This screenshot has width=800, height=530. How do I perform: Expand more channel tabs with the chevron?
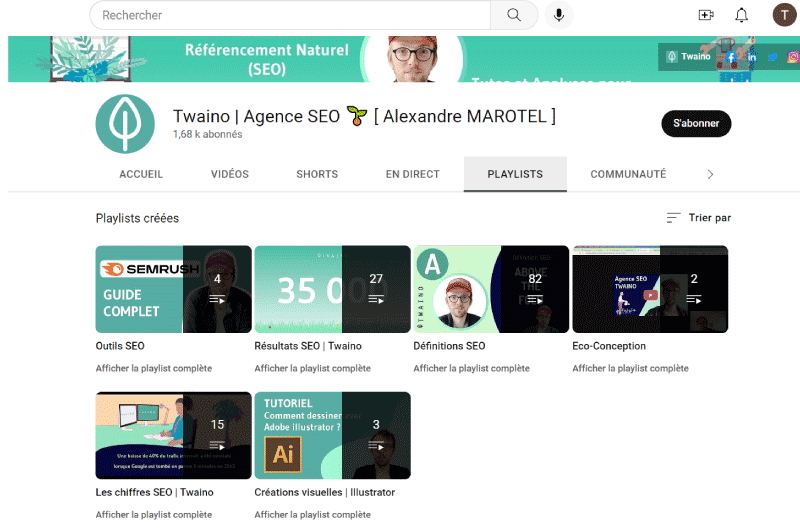point(710,174)
